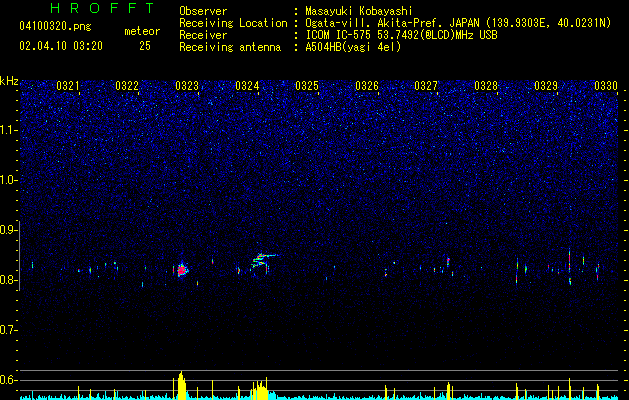Click the 0323 time marker
Viewport: 629px width, 400px height.
187,86
